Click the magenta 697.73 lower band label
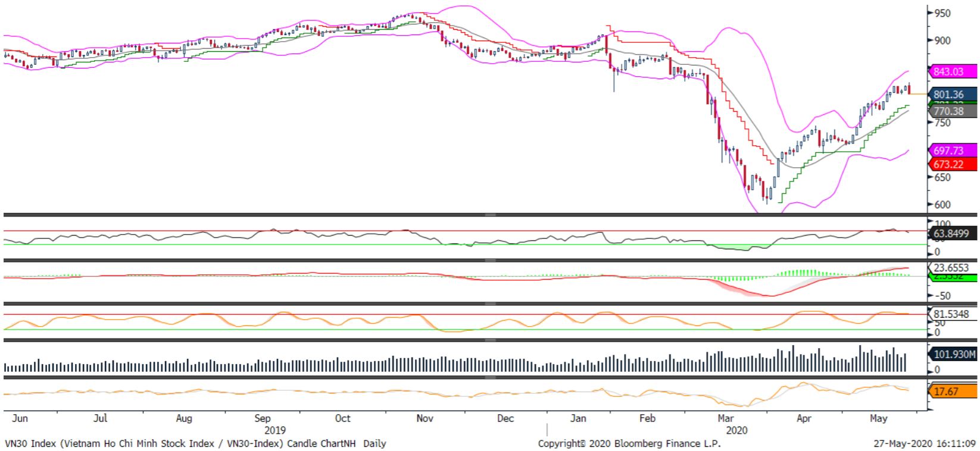 [953, 151]
